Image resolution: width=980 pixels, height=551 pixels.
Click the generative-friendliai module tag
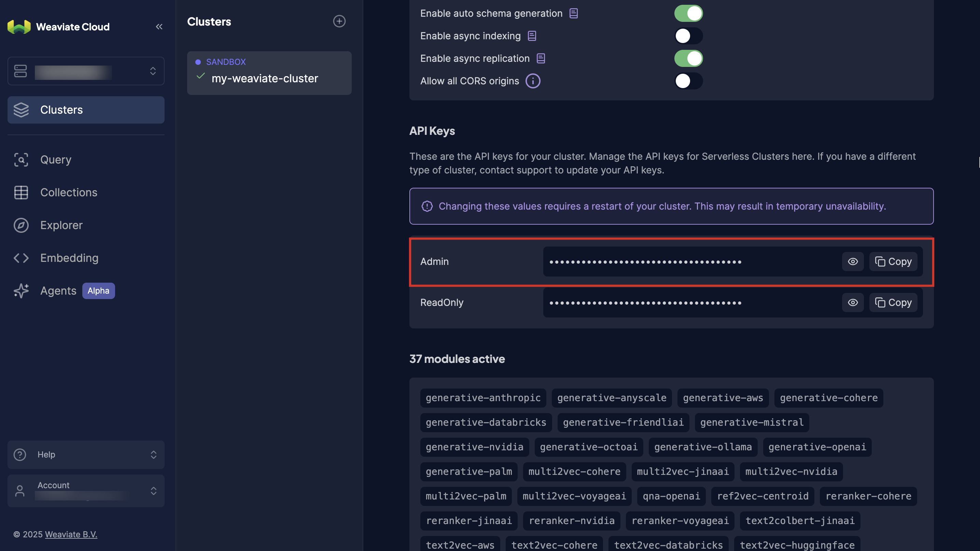pyautogui.click(x=623, y=423)
